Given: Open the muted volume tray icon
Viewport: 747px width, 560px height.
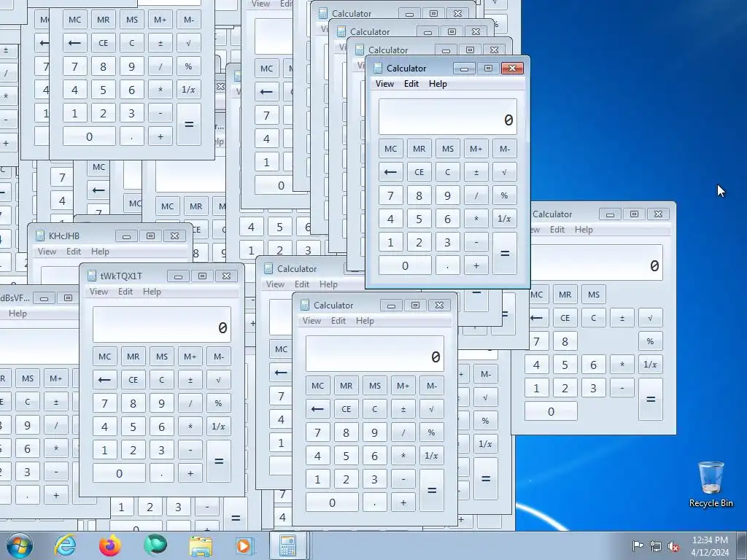Looking at the screenshot, I should click(673, 545).
